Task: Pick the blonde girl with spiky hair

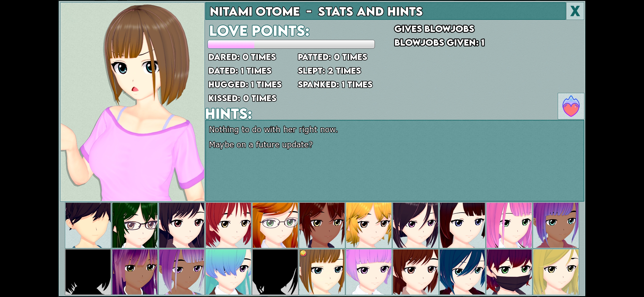Action: [369, 225]
